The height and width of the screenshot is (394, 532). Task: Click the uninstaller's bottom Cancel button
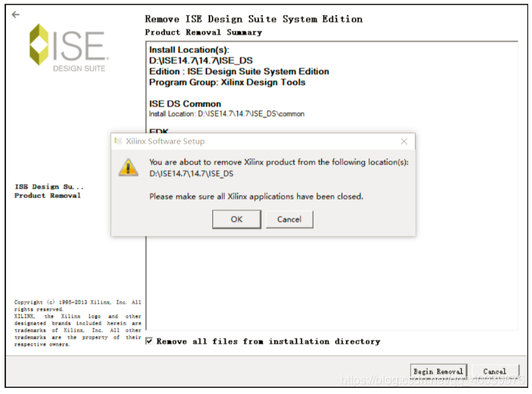click(x=495, y=371)
